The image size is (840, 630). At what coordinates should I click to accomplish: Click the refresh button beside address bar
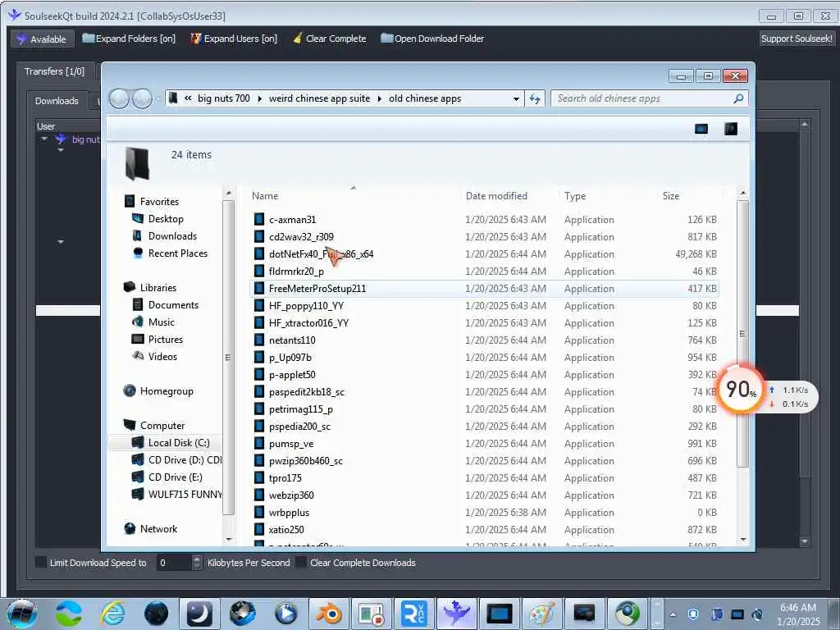tap(535, 98)
